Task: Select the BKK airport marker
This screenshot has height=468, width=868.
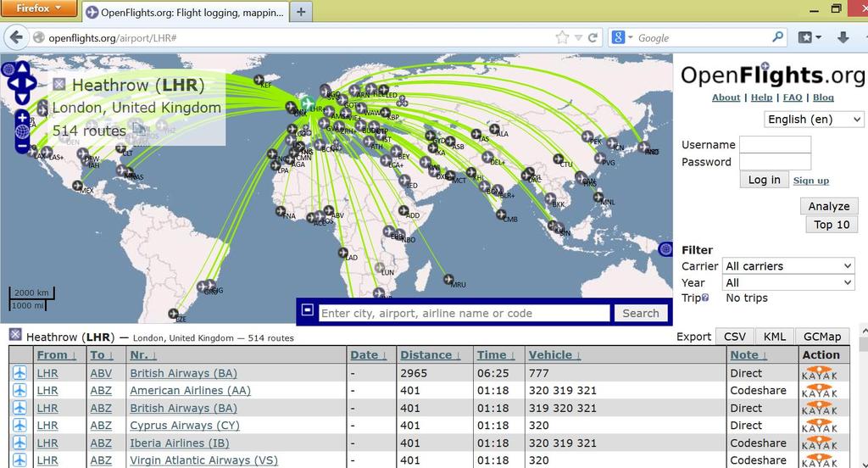Action: coord(549,199)
